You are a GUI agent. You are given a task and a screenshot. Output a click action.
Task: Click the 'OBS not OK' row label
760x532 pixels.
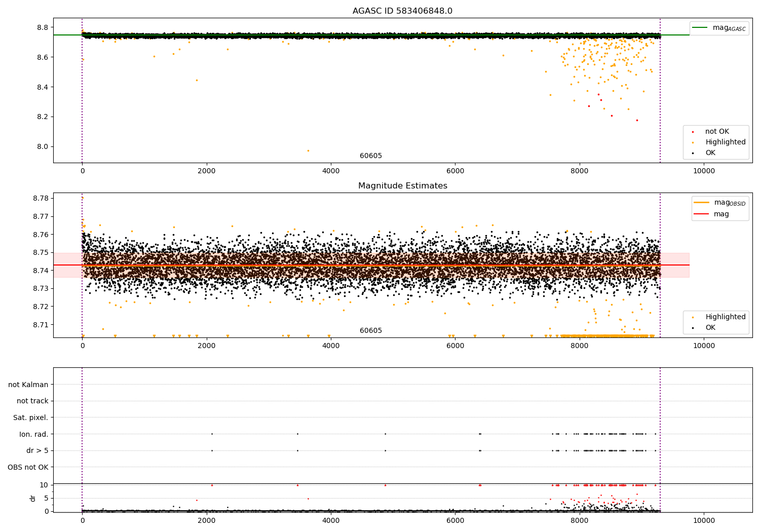pos(28,467)
